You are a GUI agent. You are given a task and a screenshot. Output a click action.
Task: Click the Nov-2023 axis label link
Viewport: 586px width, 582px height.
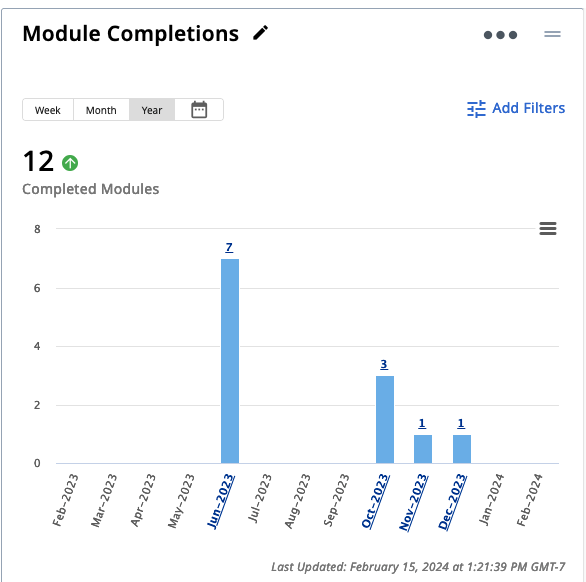pos(413,502)
